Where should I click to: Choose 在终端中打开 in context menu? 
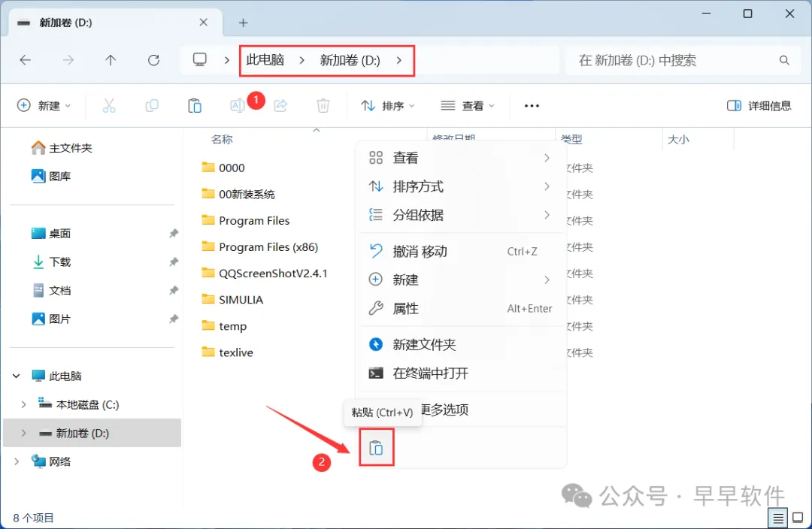[x=461, y=373]
